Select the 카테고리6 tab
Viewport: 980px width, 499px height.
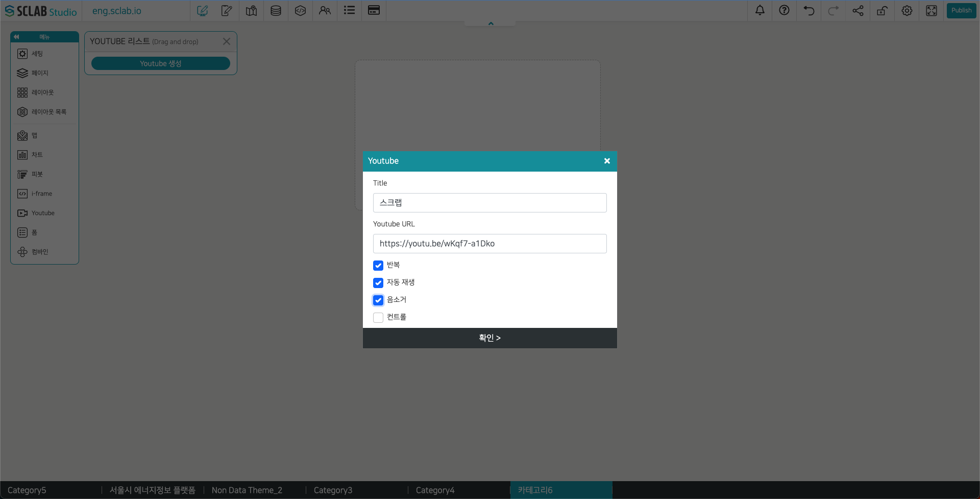[561, 490]
